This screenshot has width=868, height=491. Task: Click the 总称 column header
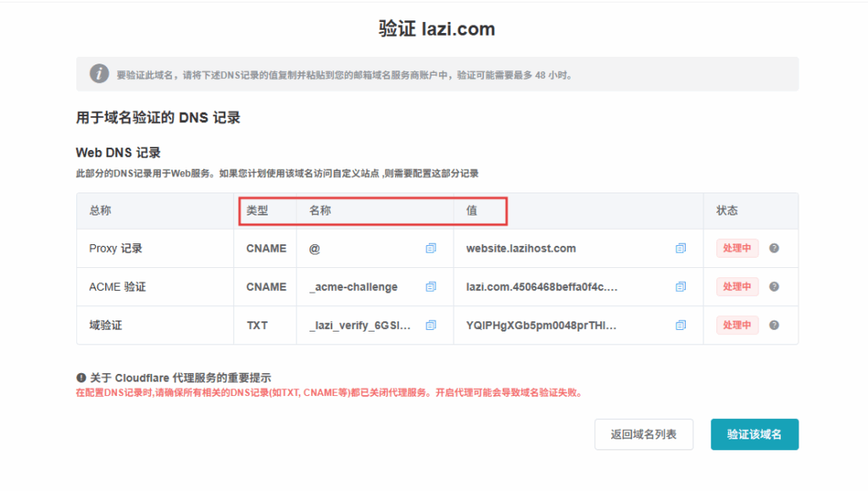tap(100, 210)
